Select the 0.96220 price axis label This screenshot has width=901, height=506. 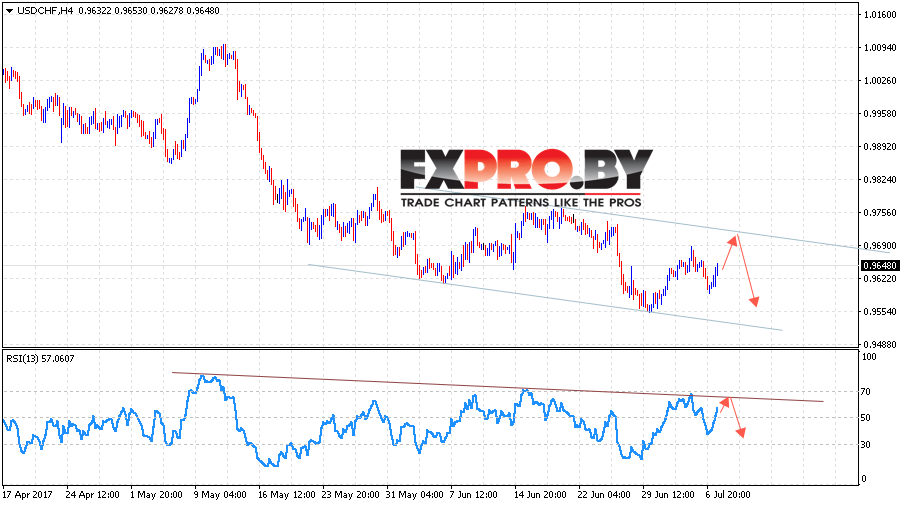(880, 279)
